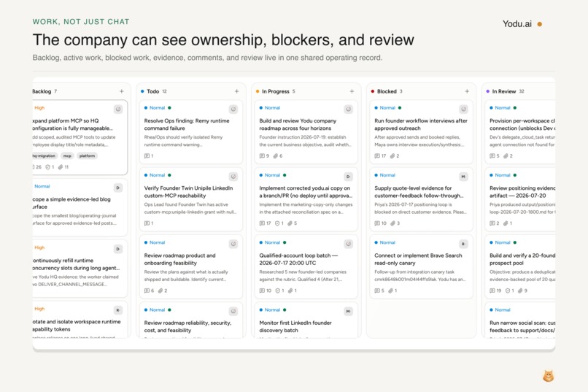
Task: Select the Blocked column header
Action: [x=387, y=91]
